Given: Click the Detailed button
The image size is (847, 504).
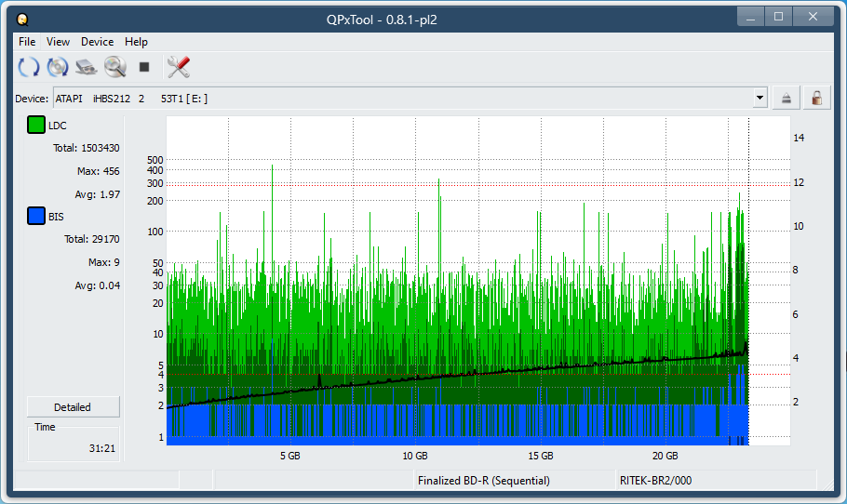Looking at the screenshot, I should point(73,407).
